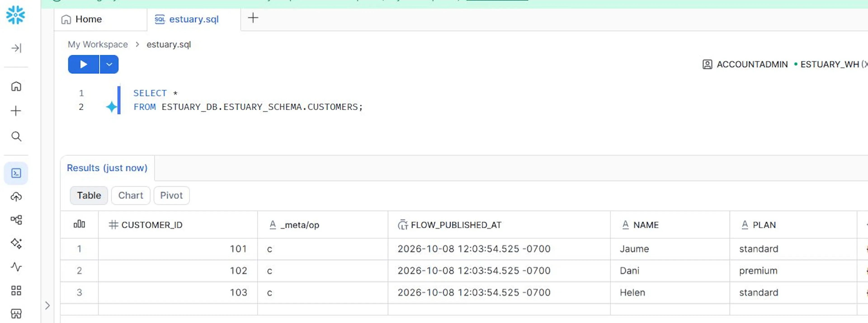Switch results to Chart view
868x323 pixels.
click(131, 196)
